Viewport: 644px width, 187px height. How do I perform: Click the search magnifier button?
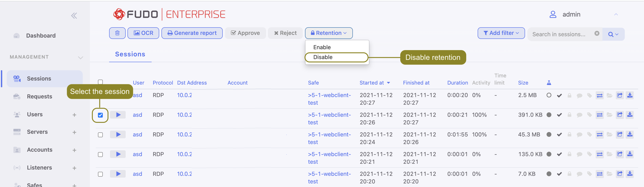(613, 34)
